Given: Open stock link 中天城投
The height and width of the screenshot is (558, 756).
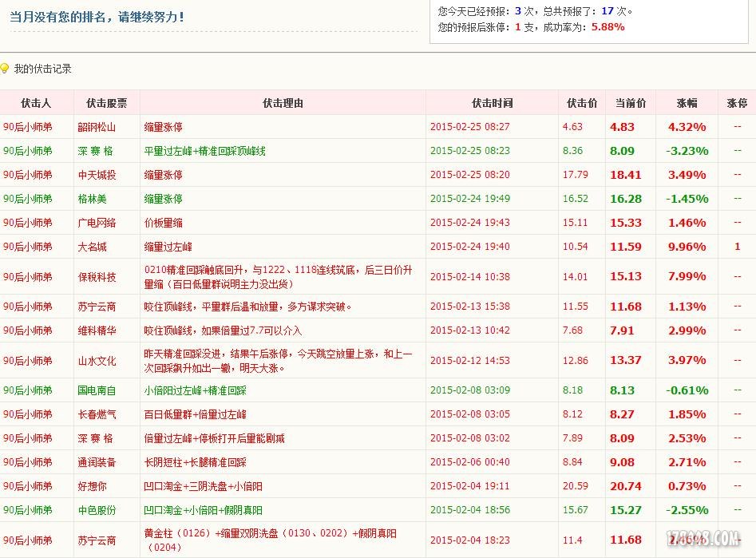Looking at the screenshot, I should pos(97,175).
